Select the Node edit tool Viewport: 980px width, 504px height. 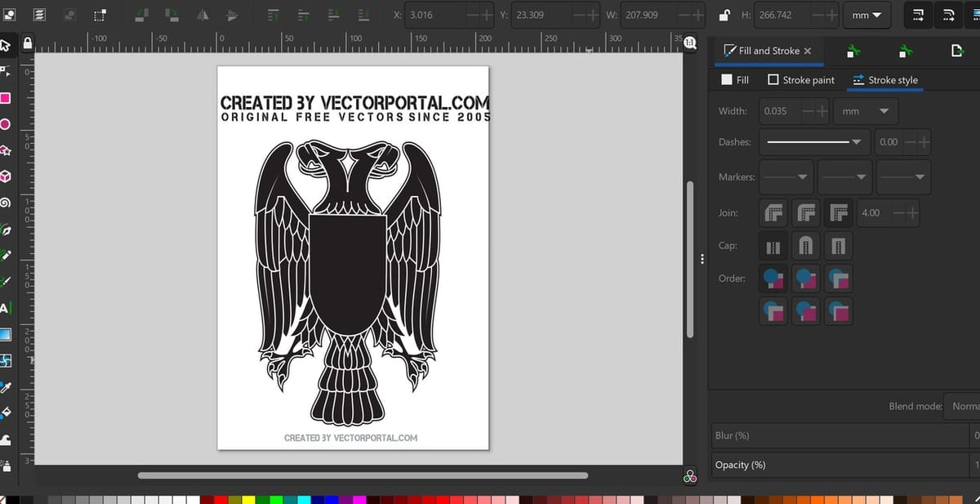(x=5, y=70)
